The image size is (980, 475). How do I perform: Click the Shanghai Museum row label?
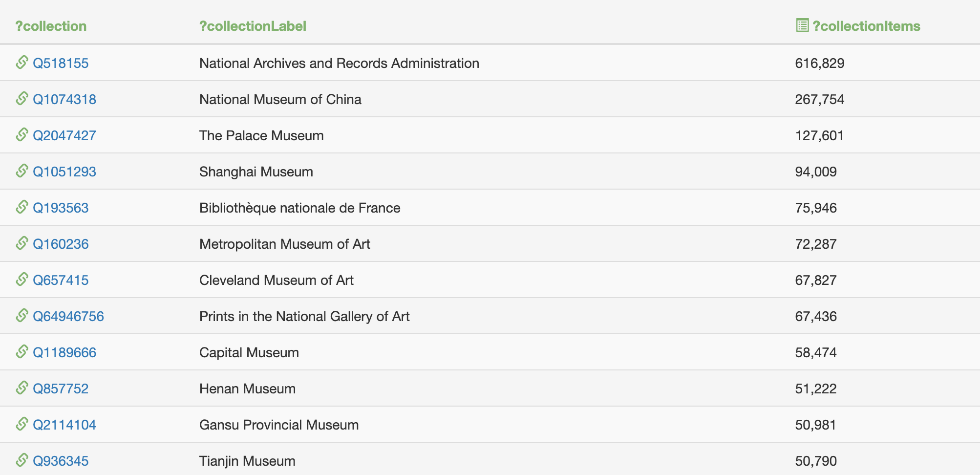pyautogui.click(x=256, y=172)
